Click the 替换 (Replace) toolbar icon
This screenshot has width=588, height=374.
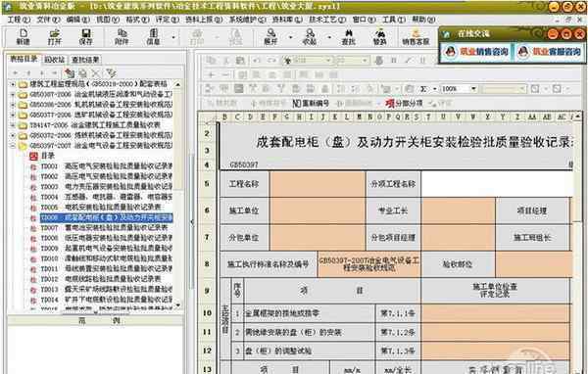(379, 37)
